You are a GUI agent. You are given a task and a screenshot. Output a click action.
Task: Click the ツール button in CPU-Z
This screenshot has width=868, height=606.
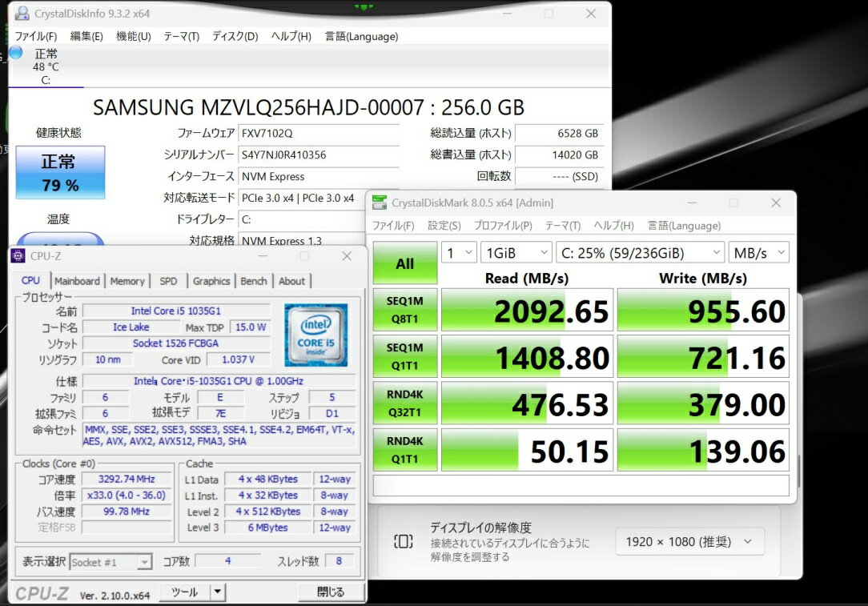pyautogui.click(x=185, y=592)
